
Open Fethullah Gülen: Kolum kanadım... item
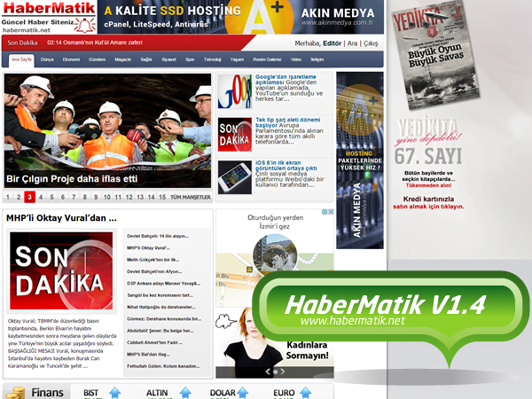click(163, 366)
